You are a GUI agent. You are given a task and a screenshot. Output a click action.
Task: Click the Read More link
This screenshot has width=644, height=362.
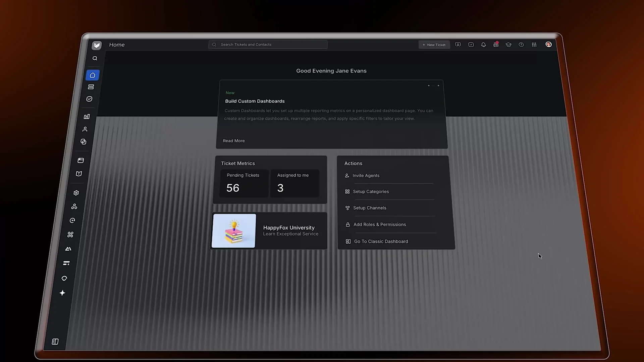coord(234,141)
